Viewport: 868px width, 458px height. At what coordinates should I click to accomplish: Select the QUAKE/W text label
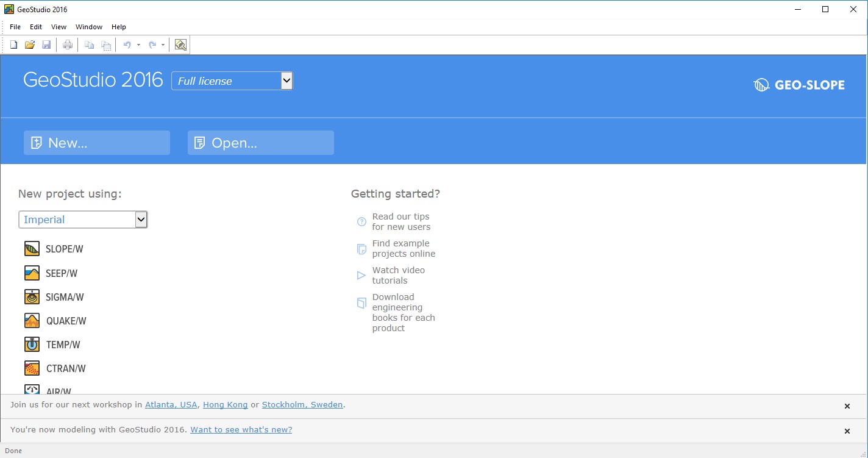point(66,321)
